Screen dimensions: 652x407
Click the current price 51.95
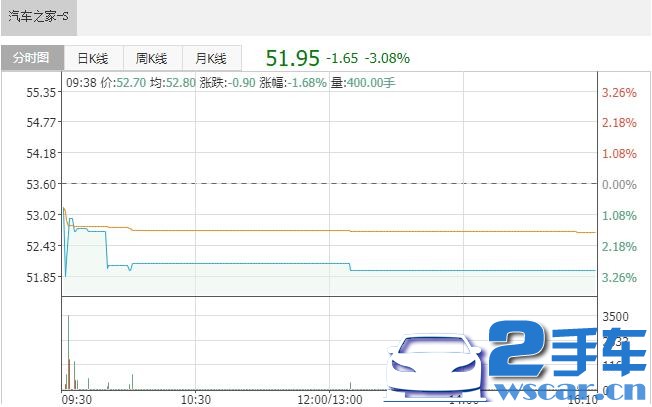click(x=291, y=57)
